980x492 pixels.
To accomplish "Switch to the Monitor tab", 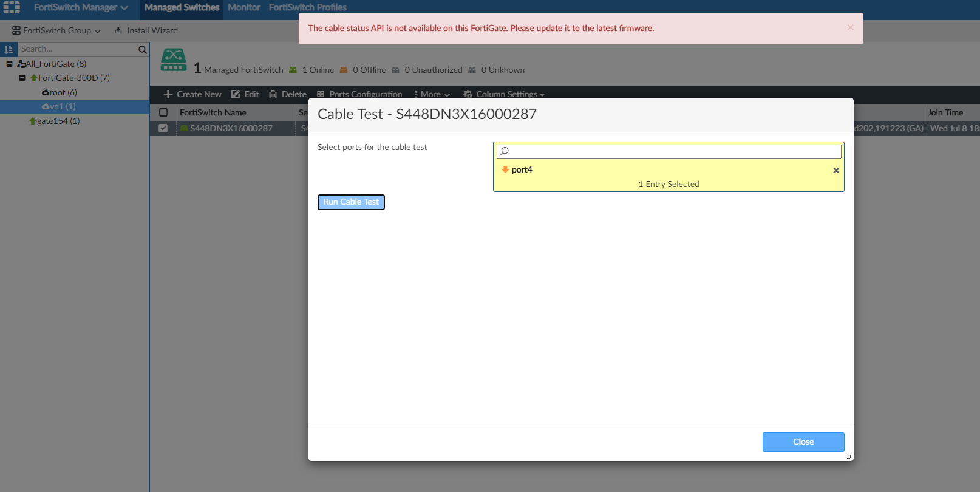I will click(244, 7).
